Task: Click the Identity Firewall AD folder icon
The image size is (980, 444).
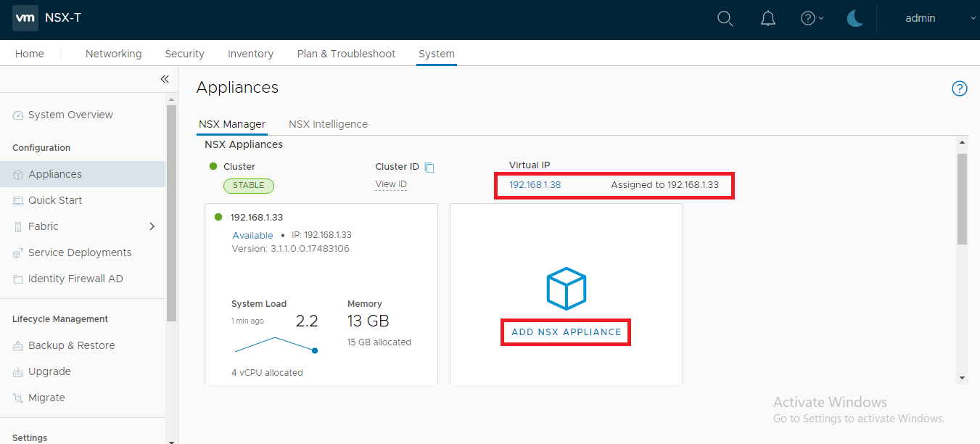Action: [18, 279]
